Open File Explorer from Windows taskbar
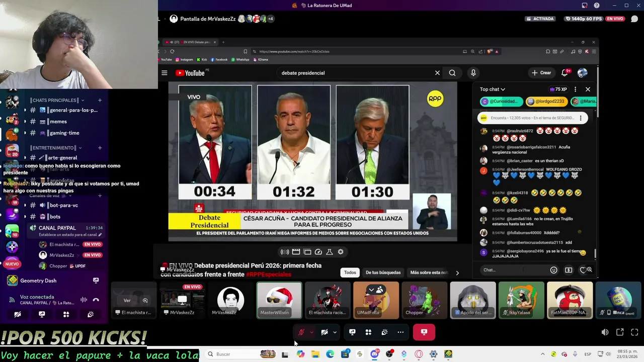The image size is (644, 362). (x=315, y=354)
